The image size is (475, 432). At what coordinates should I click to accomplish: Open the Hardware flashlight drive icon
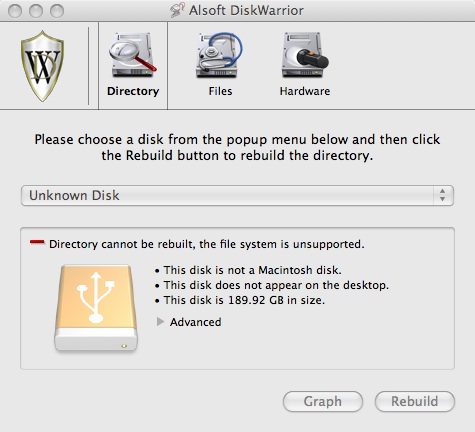305,55
